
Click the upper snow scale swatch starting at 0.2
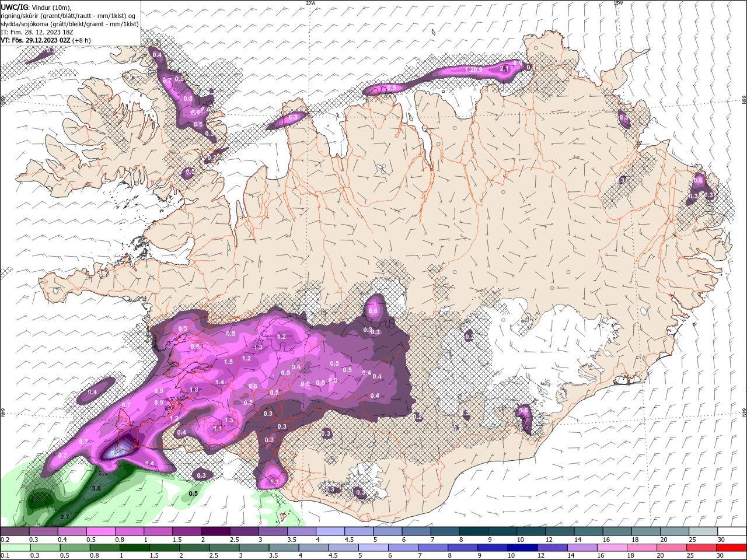(x=15, y=531)
